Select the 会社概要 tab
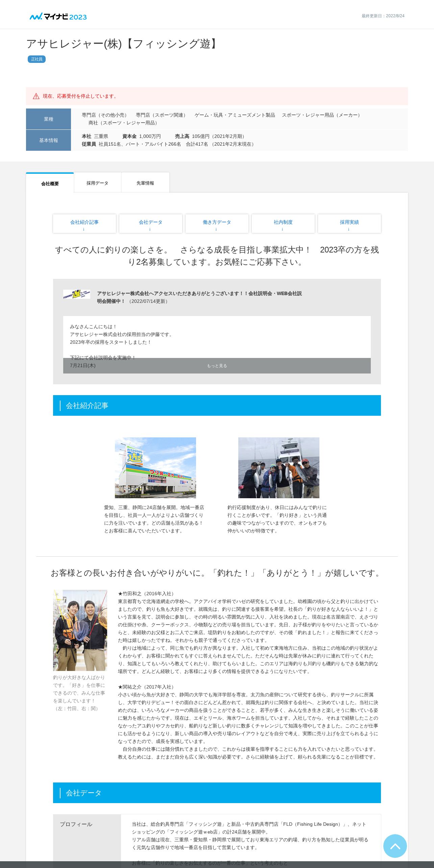 [x=50, y=184]
